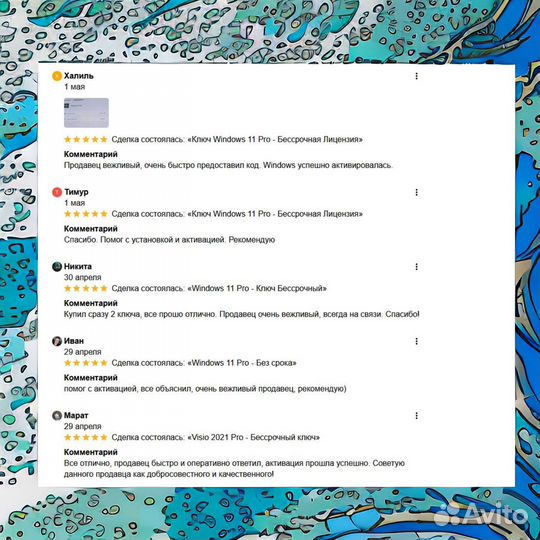540x540 pixels.
Task: Click the star rating in Марат's review
Action: click(x=86, y=437)
